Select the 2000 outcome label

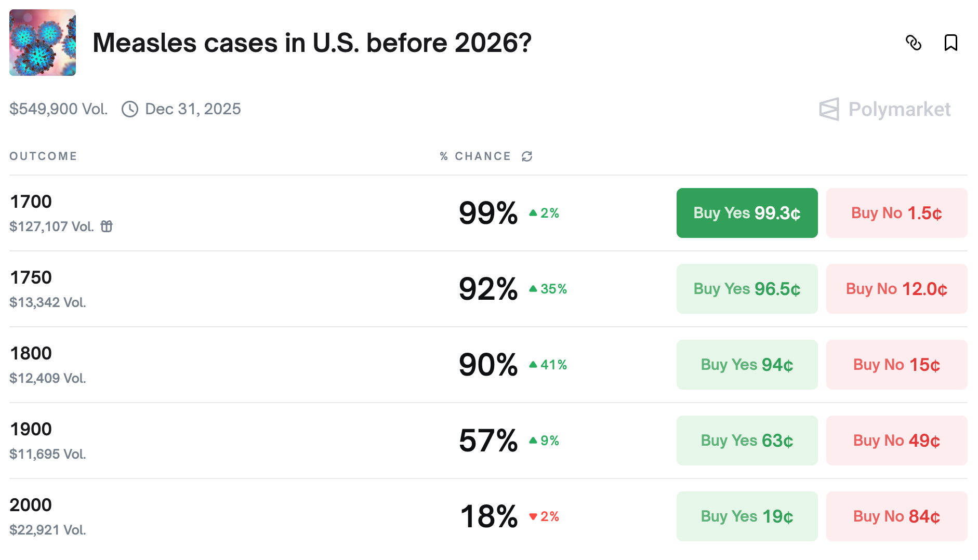click(31, 505)
